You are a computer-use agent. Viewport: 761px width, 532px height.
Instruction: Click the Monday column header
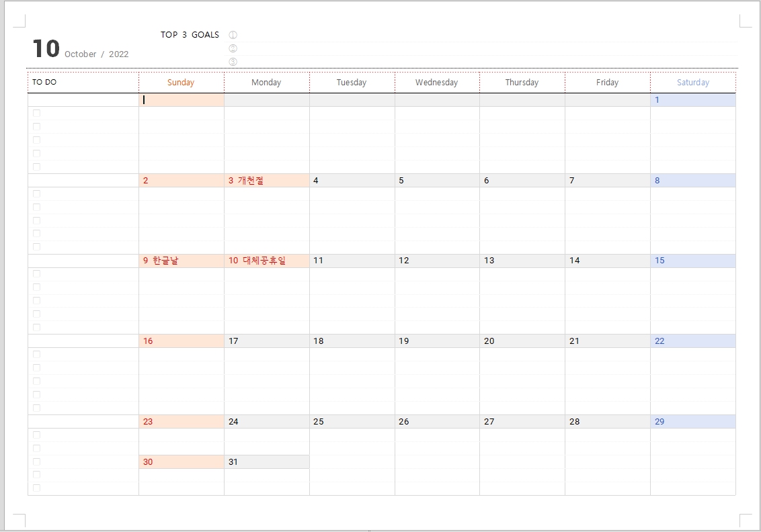coord(266,83)
